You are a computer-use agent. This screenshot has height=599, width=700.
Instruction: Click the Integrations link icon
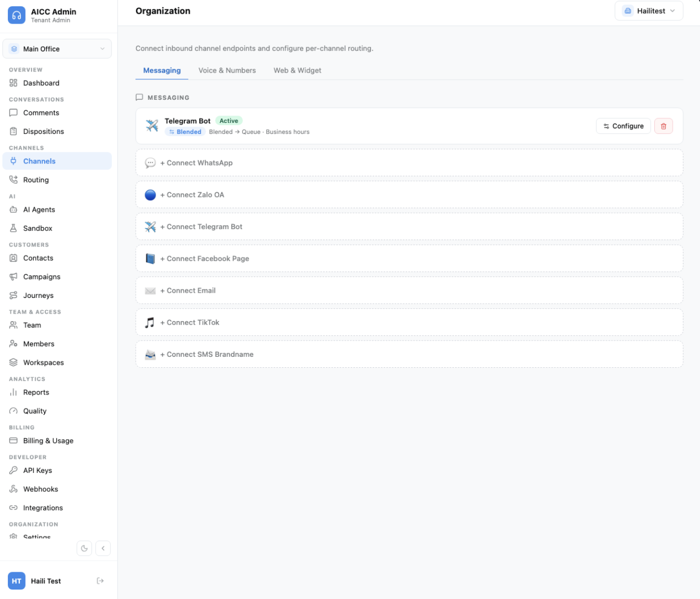coord(14,508)
